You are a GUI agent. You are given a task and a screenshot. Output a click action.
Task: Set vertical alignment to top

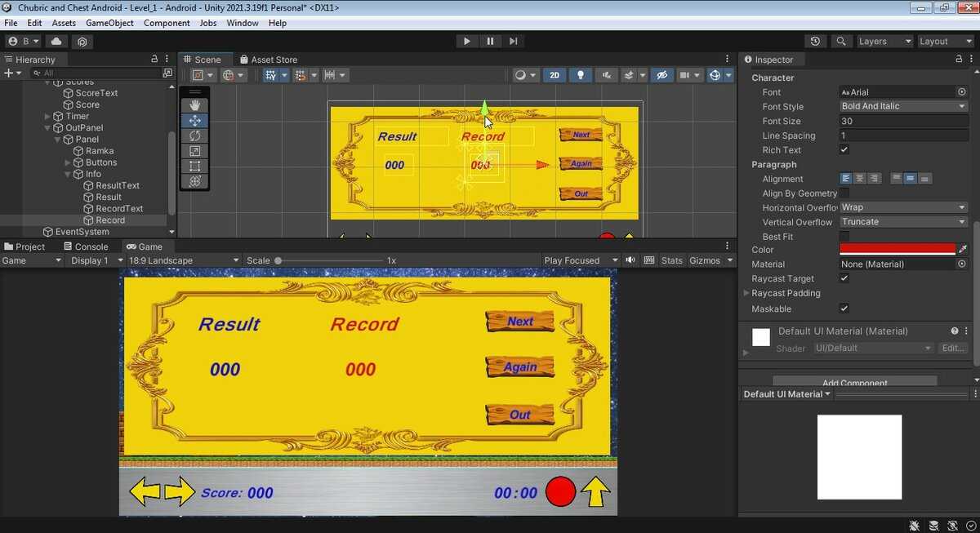coord(896,179)
